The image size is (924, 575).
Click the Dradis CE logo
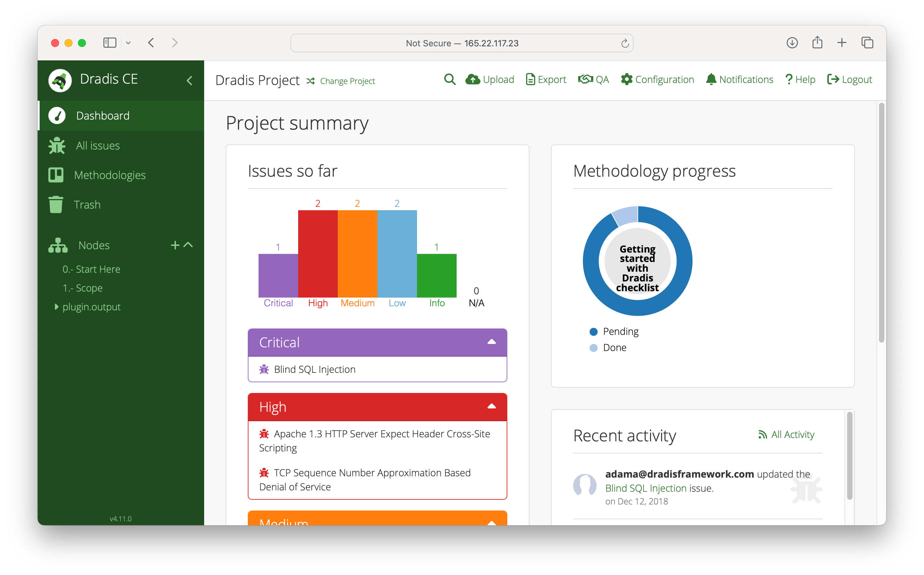click(x=60, y=80)
